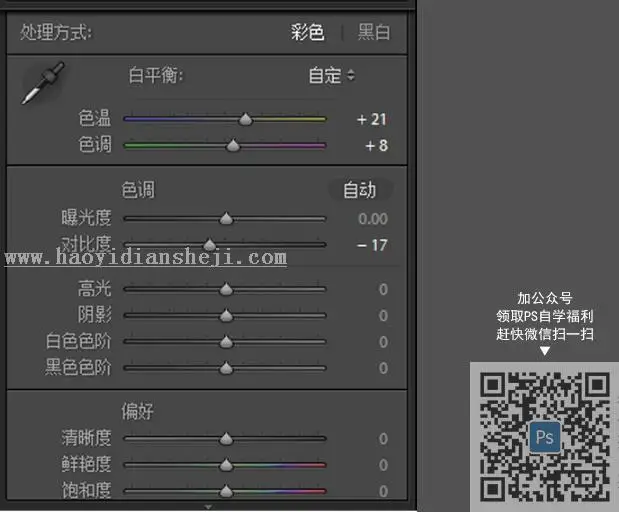Click the 阴影 shadows slider handle
This screenshot has width=619, height=512.
click(x=226, y=315)
